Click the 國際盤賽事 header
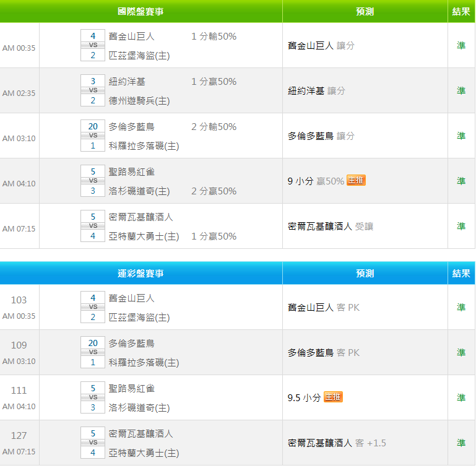Screen dimensions: 476x468 (141, 12)
